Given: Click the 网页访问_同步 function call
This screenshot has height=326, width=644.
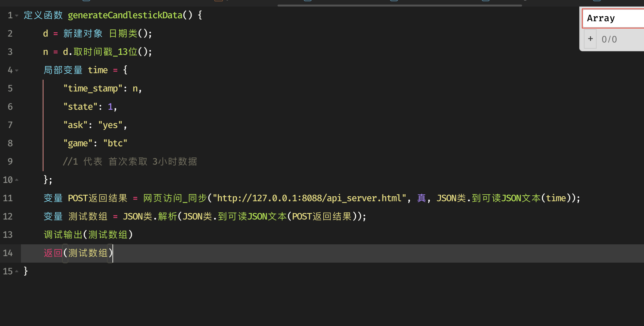Looking at the screenshot, I should click(175, 198).
